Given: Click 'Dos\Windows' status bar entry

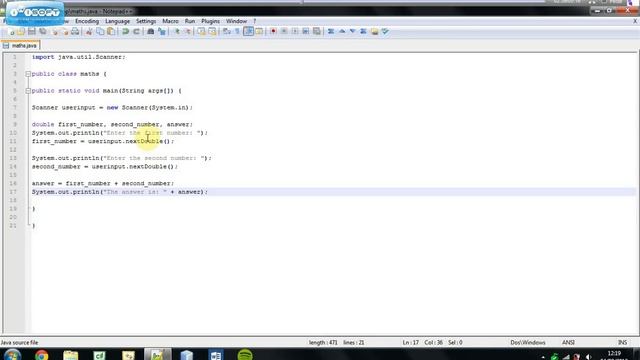Looking at the screenshot, I should point(528,343).
